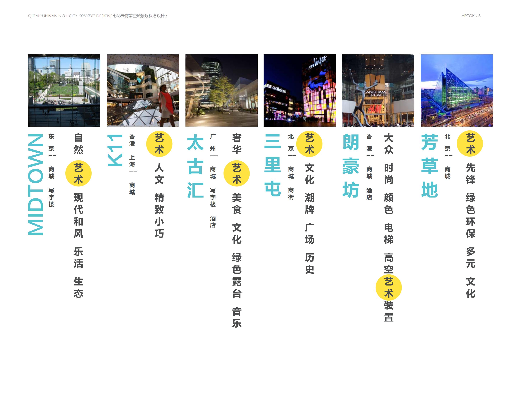
Task: Select the 太古汇 night plaza photo
Action: tap(221, 91)
